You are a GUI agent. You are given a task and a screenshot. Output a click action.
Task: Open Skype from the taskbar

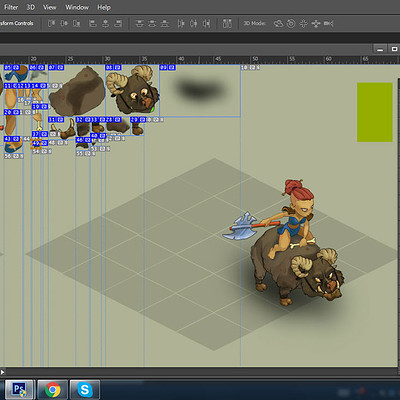pyautogui.click(x=85, y=389)
